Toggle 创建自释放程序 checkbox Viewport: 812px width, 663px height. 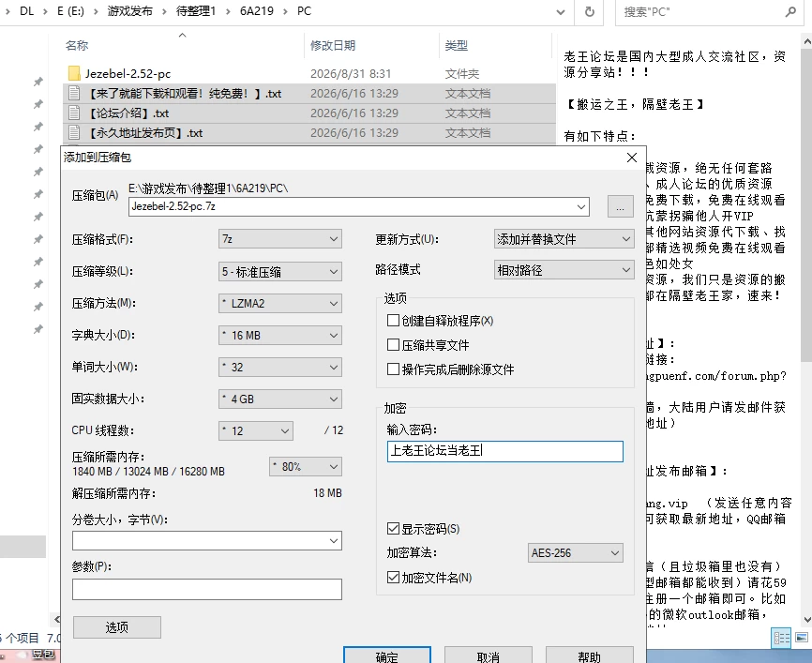(393, 321)
